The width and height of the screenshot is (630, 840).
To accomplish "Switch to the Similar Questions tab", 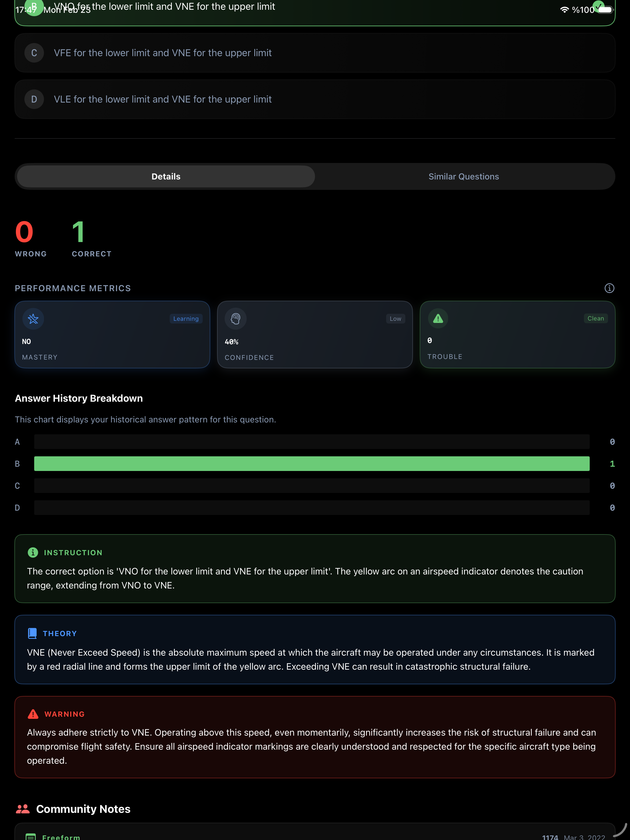I will [x=464, y=176].
